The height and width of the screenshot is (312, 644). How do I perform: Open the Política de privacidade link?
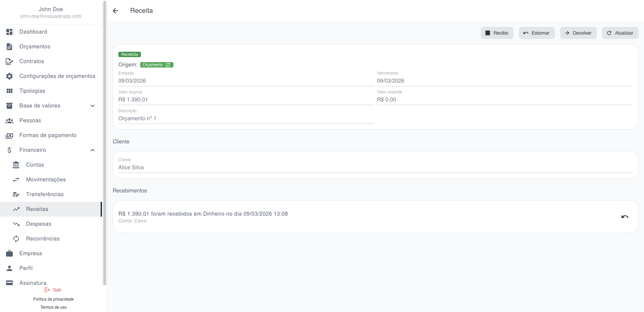53,299
